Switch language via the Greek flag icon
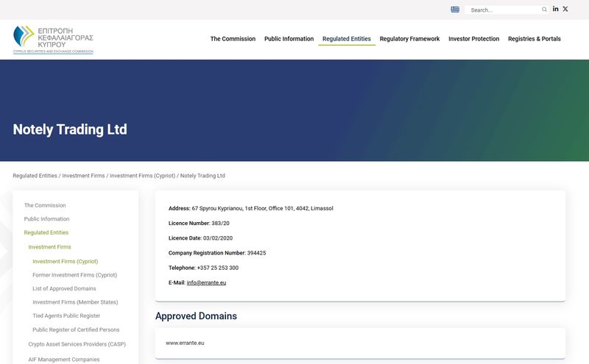 [455, 10]
